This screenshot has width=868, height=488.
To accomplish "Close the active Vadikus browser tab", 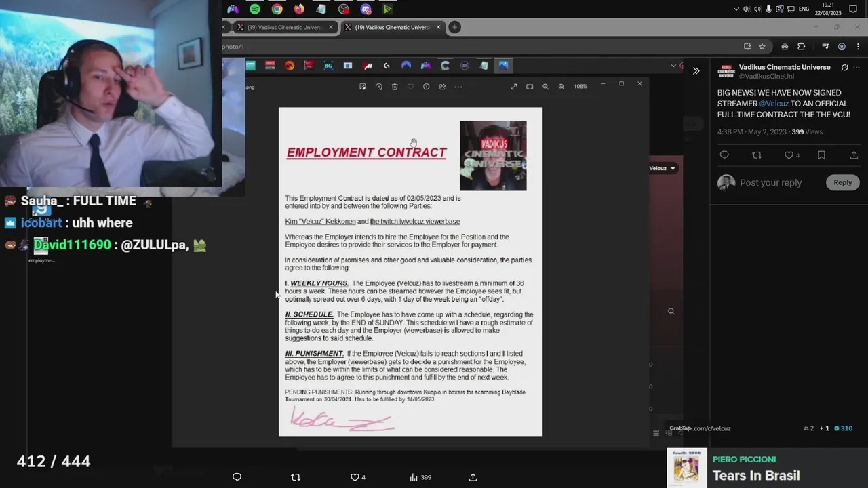I will pos(439,27).
